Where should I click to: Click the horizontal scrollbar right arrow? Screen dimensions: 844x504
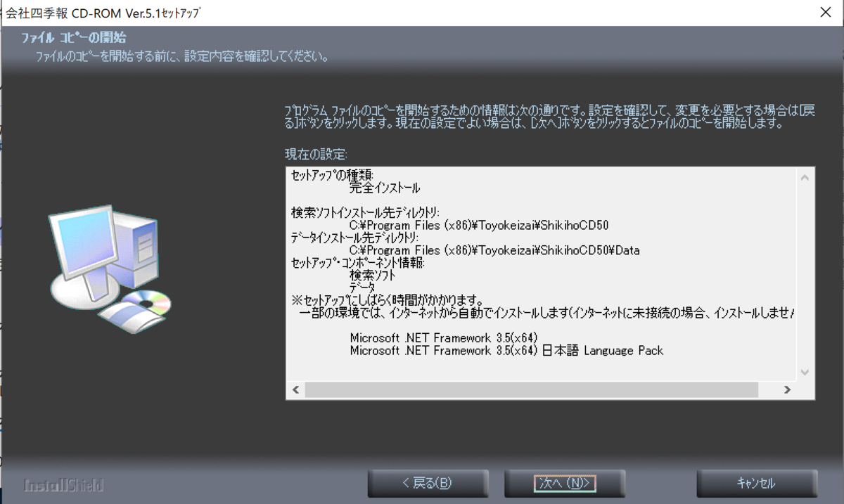tap(788, 390)
